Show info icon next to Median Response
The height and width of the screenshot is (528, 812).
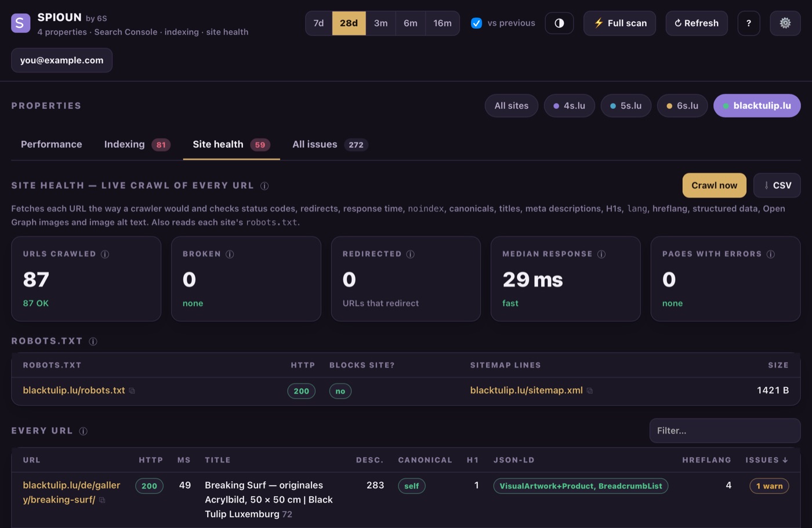601,254
